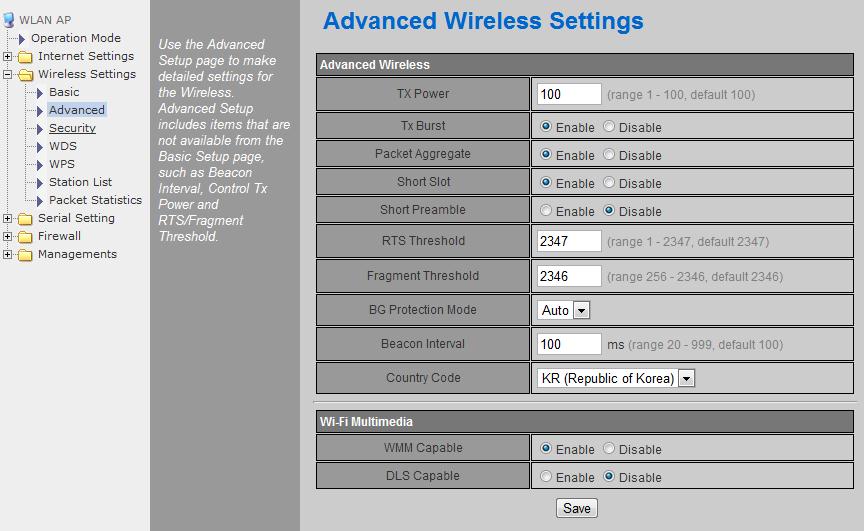Click the Firewall folder icon
Viewport: 864px width, 531px height.
click(x=25, y=237)
